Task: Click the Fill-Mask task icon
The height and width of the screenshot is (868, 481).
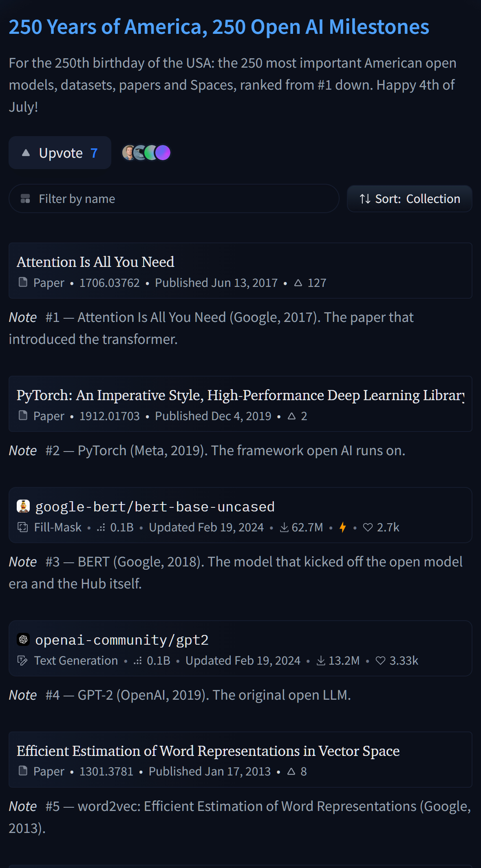Action: pos(23,527)
